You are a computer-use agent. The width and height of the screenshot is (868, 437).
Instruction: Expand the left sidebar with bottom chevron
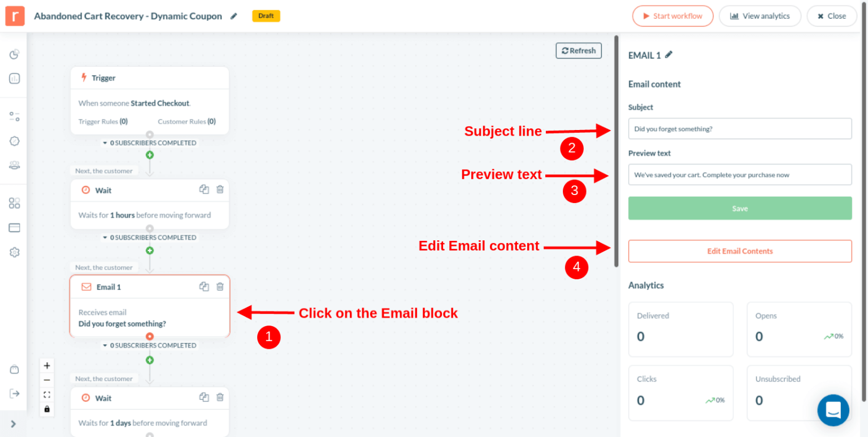[13, 423]
